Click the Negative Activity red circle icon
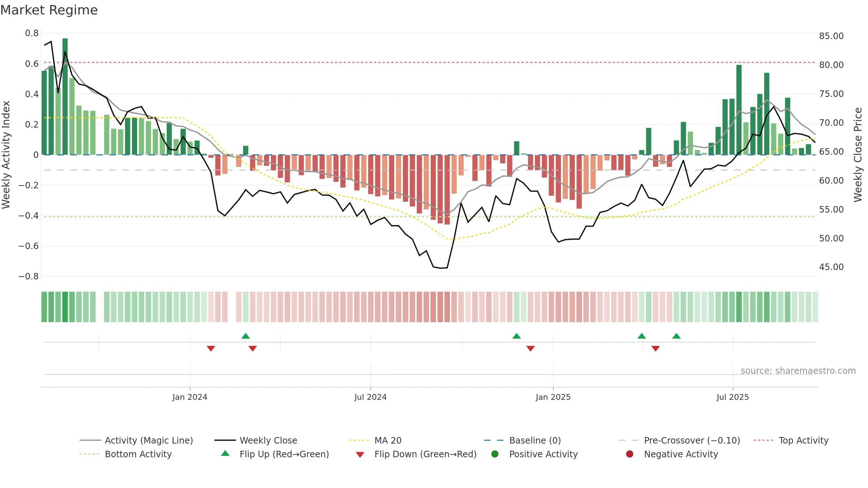The height and width of the screenshot is (488, 868). pyautogui.click(x=630, y=454)
